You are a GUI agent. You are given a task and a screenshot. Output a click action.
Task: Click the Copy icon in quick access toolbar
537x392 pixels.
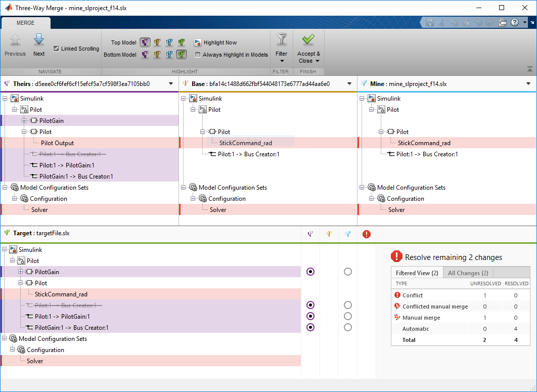(x=454, y=23)
